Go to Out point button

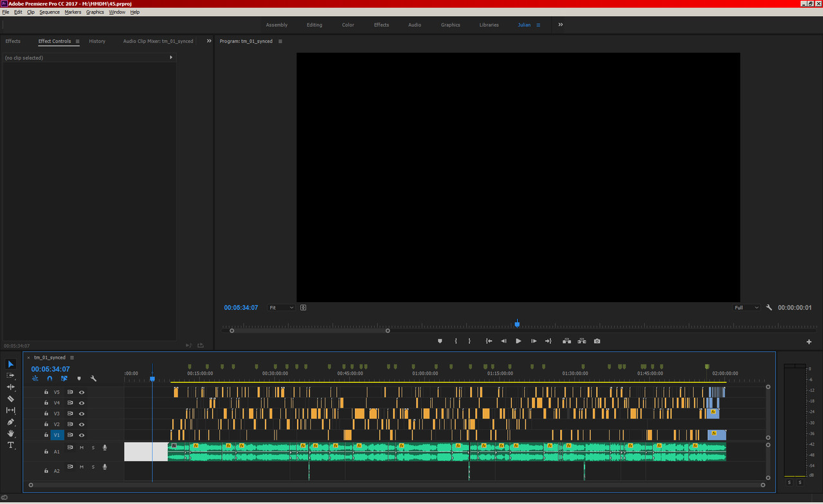548,341
